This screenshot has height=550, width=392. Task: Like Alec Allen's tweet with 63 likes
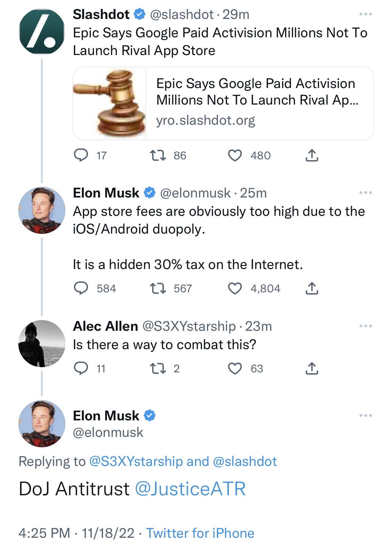click(x=235, y=368)
